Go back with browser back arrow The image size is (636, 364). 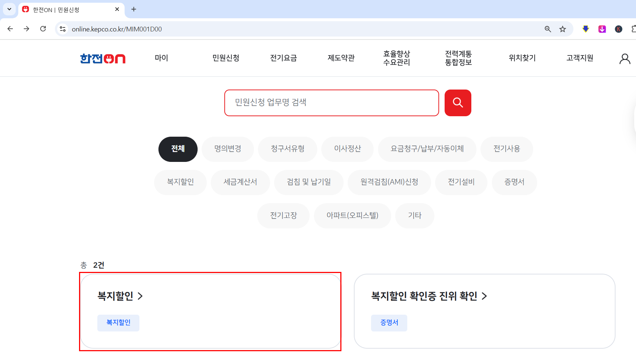point(10,29)
